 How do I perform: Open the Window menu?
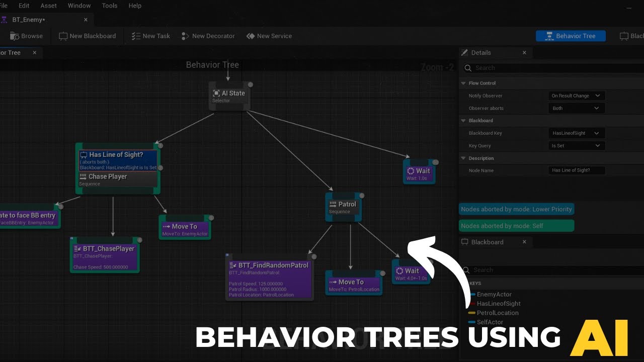79,6
